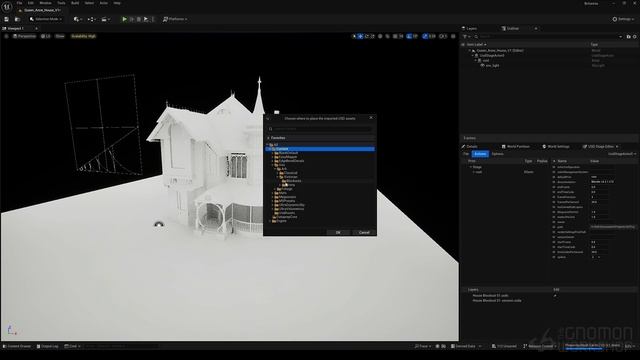Click the Browse content icon next to Save
The image size is (640, 360).
click(x=17, y=19)
